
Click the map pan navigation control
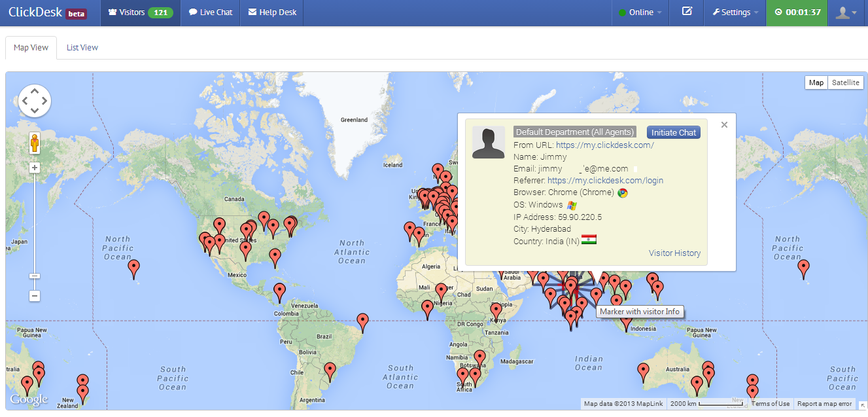point(35,101)
